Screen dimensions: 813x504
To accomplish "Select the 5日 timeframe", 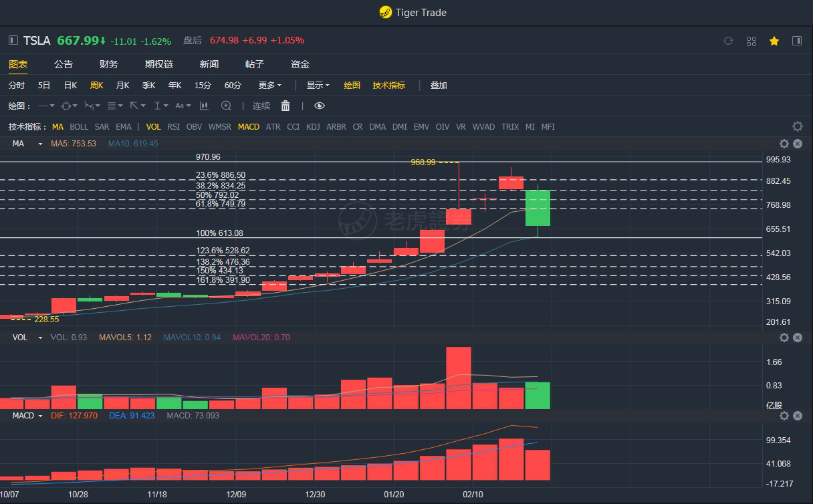I will click(x=44, y=86).
